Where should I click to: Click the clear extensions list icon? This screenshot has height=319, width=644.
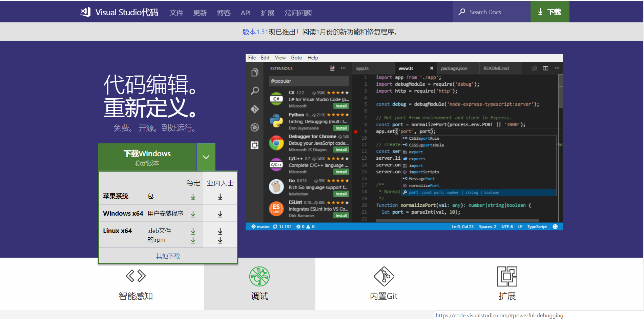[332, 68]
